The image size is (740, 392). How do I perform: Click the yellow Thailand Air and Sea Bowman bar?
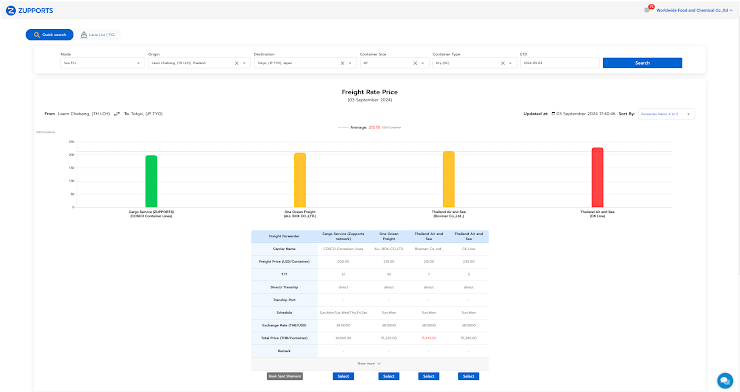(449, 179)
